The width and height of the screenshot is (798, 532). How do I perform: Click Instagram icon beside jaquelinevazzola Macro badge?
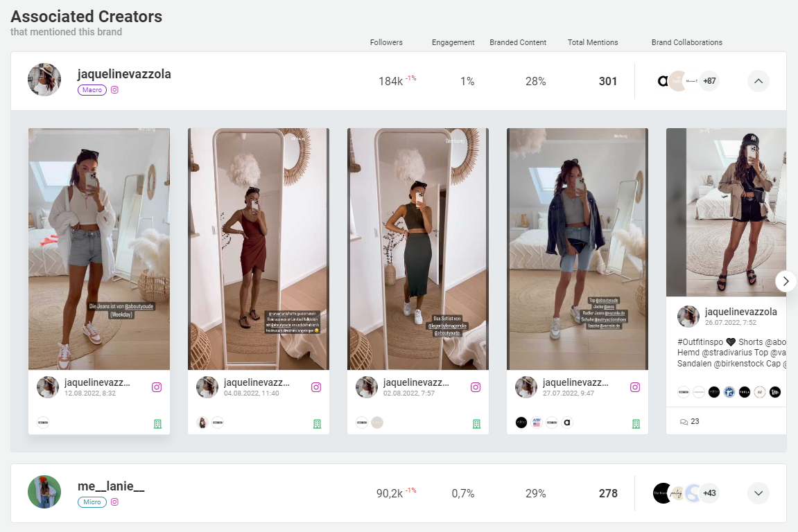coord(115,90)
